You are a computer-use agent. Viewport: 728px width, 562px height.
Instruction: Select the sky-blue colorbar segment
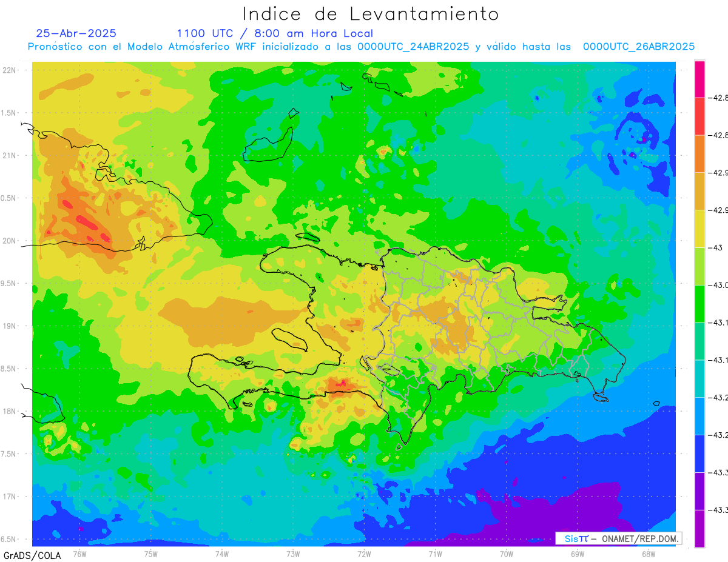699,416
